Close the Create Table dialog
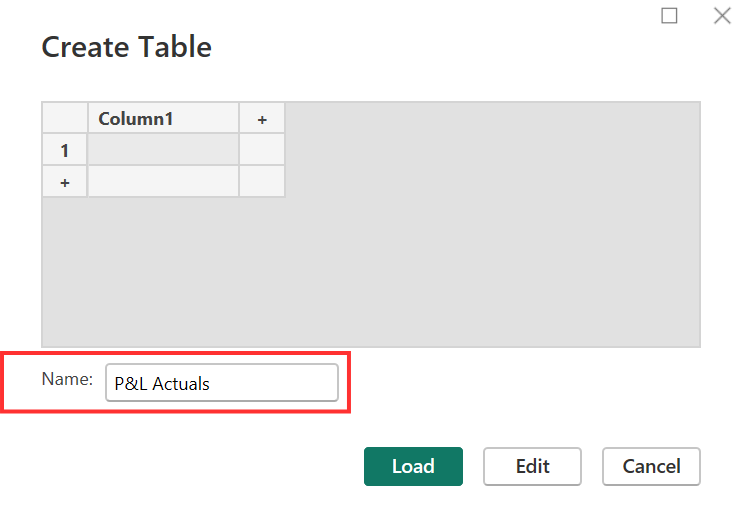Screen dimensions: 742x527 (721, 16)
